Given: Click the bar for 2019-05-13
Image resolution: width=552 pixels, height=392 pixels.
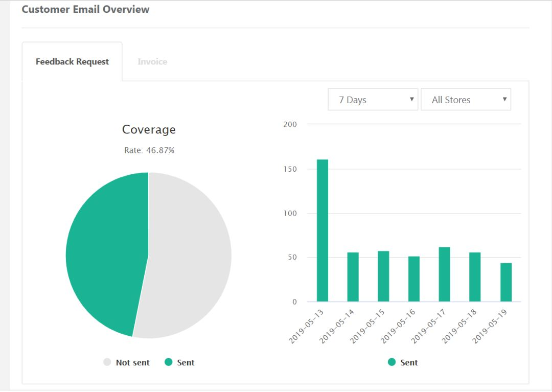Looking at the screenshot, I should point(322,230).
